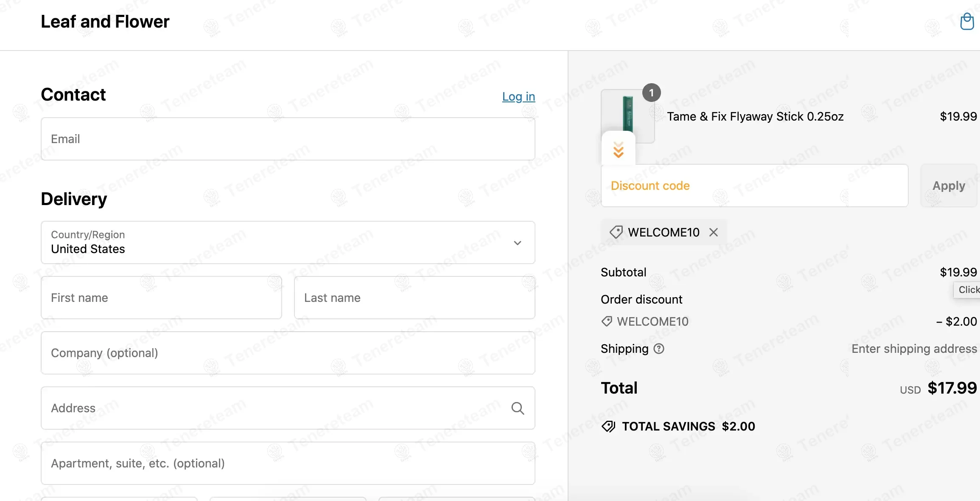
Task: Click the orange double-chevron expand icon
Action: pyautogui.click(x=619, y=150)
